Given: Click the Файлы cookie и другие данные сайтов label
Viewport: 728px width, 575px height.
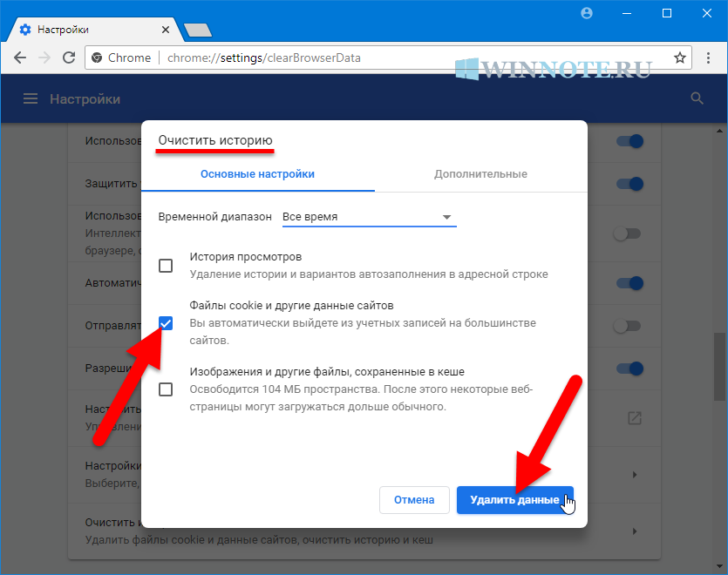Looking at the screenshot, I should coord(291,306).
